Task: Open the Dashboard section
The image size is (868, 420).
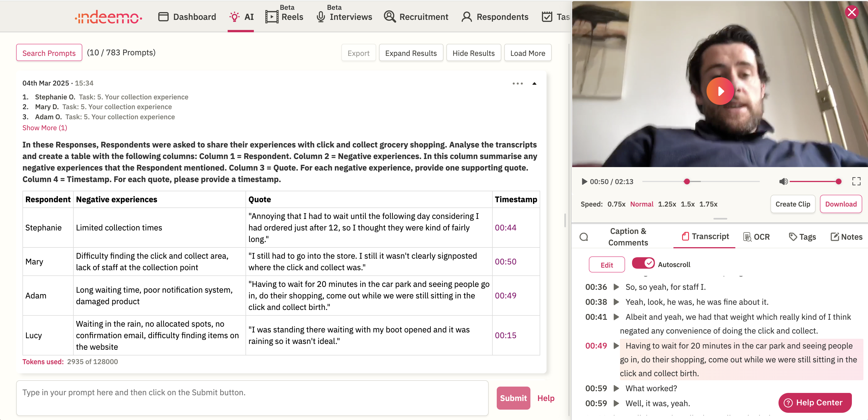Action: tap(187, 16)
